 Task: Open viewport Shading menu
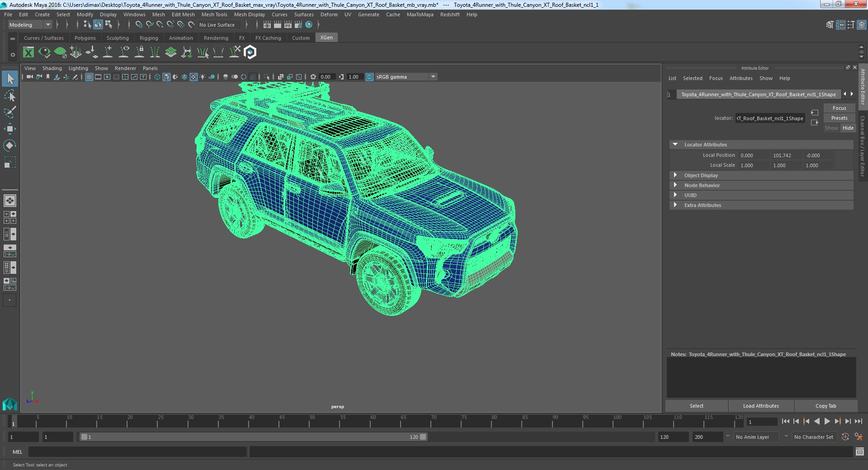tap(52, 68)
